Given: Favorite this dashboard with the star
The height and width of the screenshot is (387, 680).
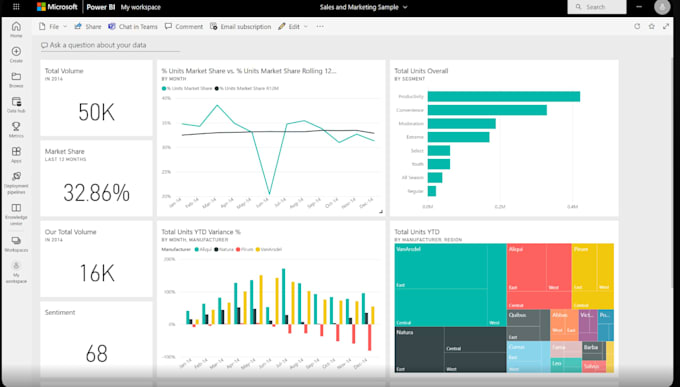Looking at the screenshot, I should (651, 26).
